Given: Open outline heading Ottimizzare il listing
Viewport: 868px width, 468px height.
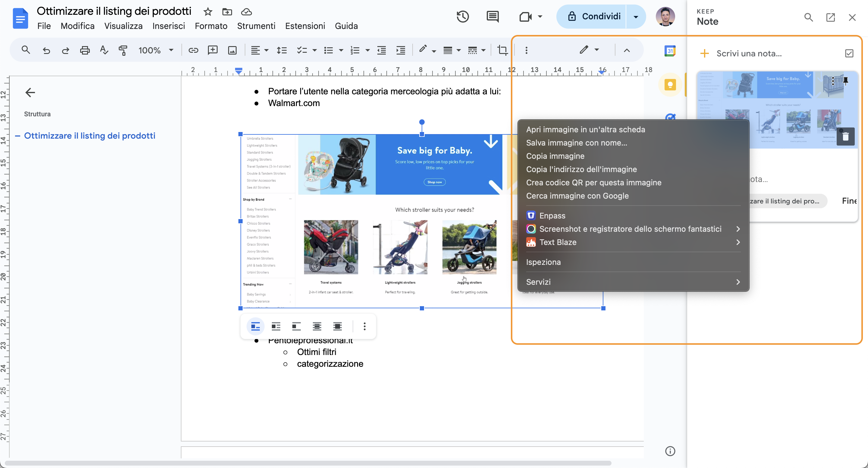Looking at the screenshot, I should [x=90, y=136].
